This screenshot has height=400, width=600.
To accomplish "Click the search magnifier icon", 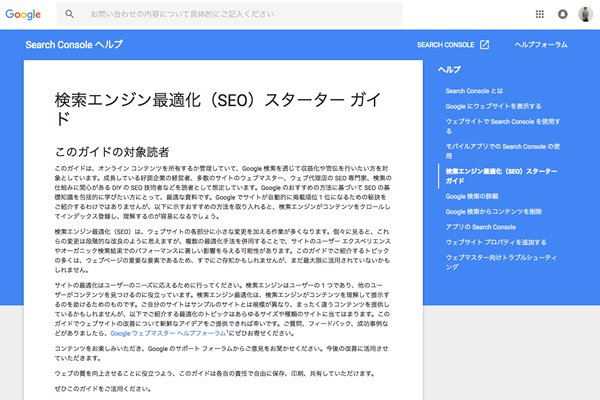I will tap(69, 14).
